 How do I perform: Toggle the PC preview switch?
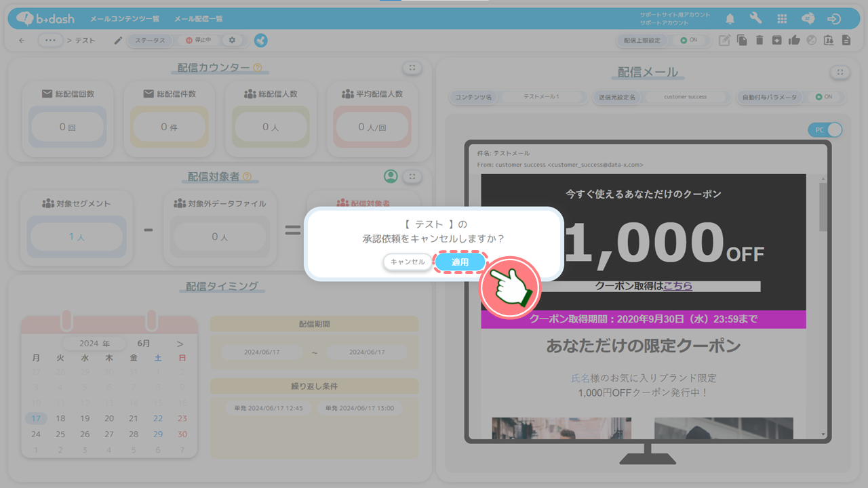coord(825,129)
